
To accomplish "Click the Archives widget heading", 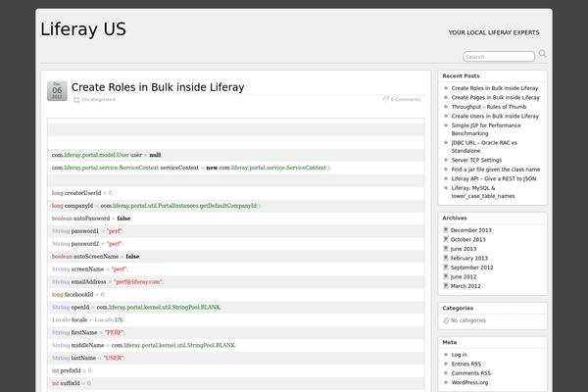I will pos(455,218).
